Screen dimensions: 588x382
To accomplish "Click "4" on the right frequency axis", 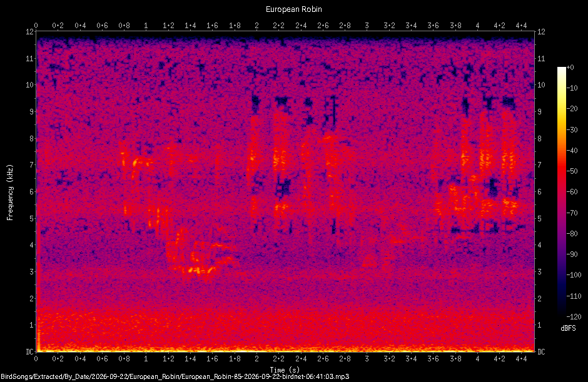I will pyautogui.click(x=540, y=245).
